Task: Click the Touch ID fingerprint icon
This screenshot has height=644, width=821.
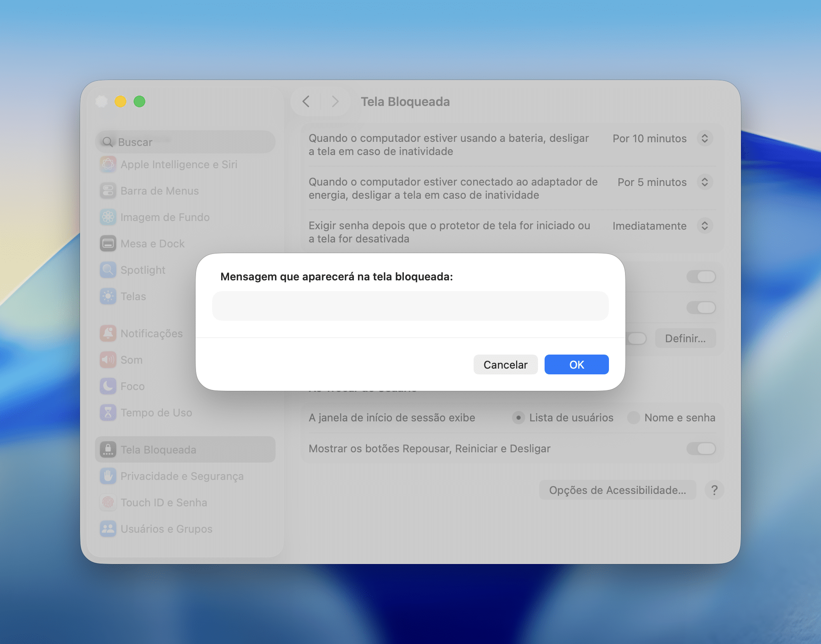Action: coord(108,503)
